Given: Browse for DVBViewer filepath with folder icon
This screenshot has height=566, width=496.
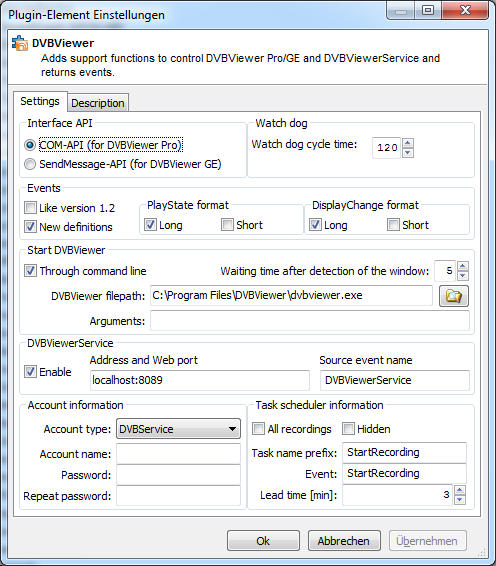Looking at the screenshot, I should [x=454, y=296].
